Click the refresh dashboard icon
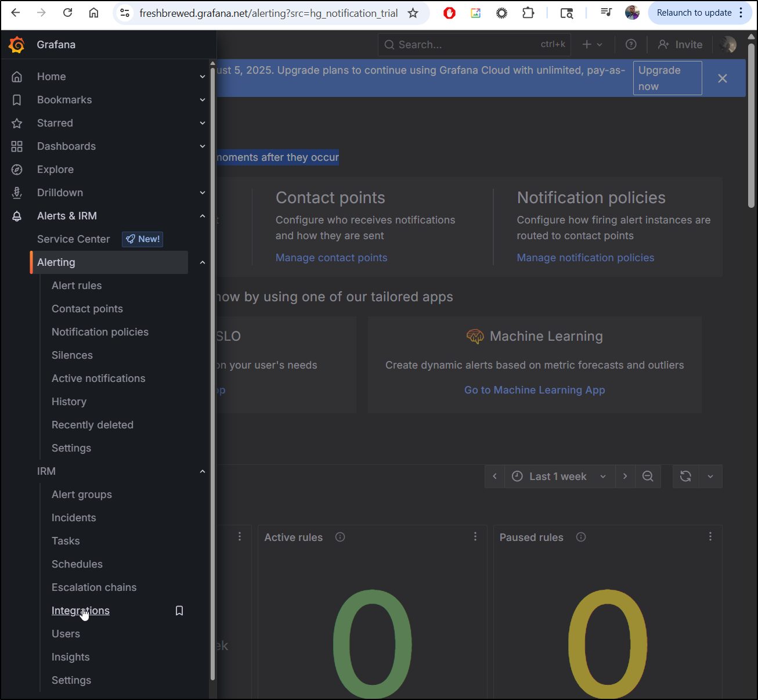Image resolution: width=758 pixels, height=700 pixels. click(x=685, y=477)
